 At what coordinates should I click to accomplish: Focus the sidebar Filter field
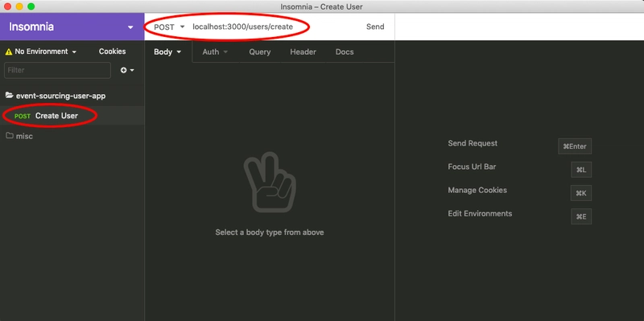tap(57, 70)
